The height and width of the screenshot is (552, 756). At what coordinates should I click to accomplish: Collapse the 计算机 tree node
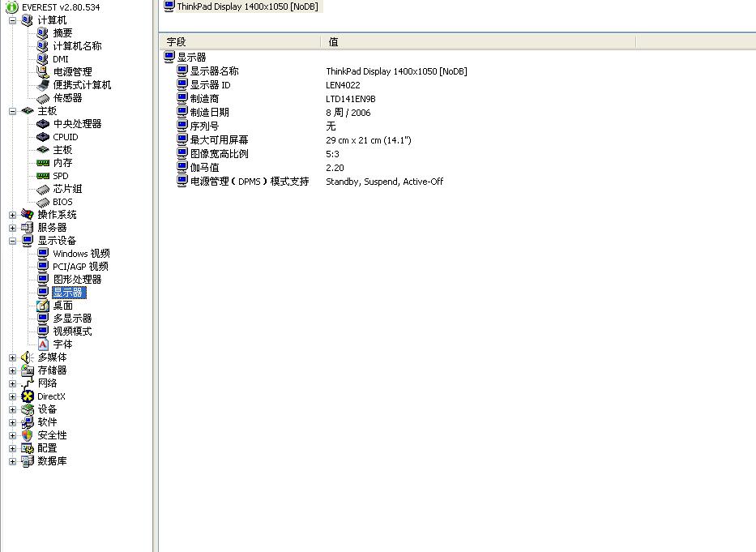point(12,20)
